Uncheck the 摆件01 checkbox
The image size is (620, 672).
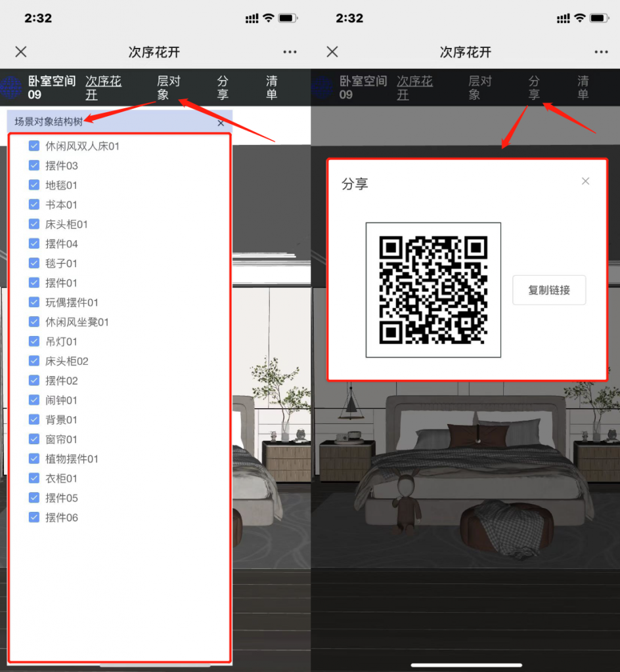pos(34,283)
